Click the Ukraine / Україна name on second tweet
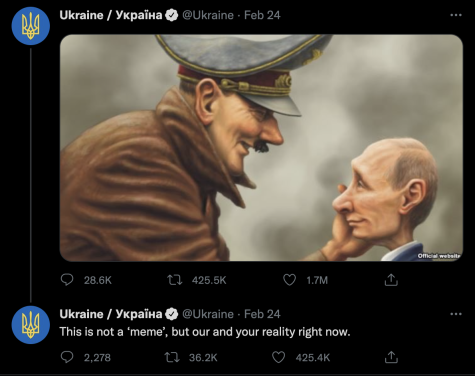 click(x=111, y=314)
